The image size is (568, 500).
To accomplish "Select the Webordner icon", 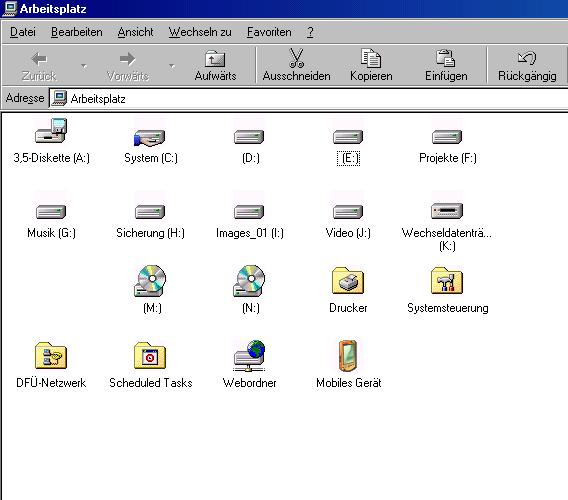I will tap(249, 356).
